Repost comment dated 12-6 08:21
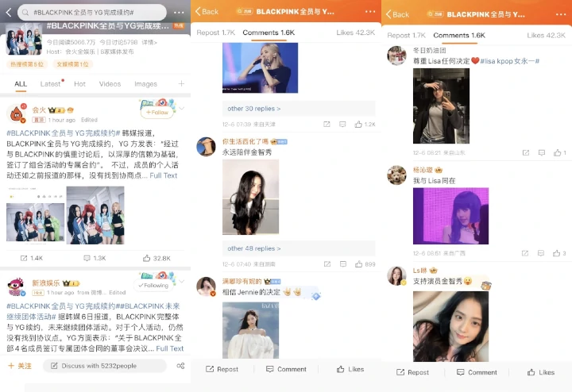This screenshot has height=392, width=572. (x=526, y=152)
